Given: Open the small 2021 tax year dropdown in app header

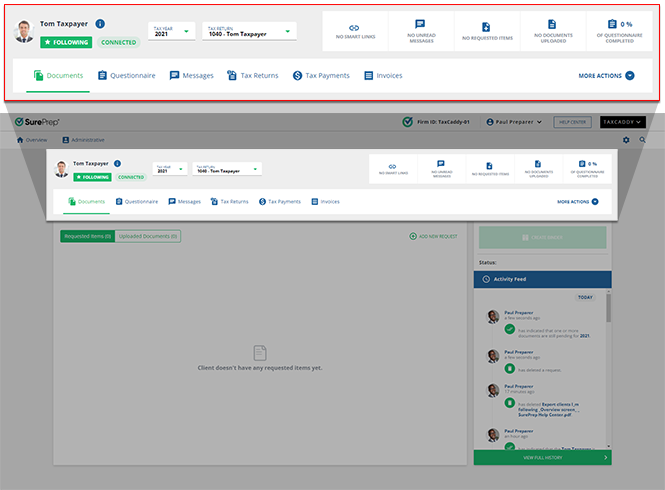Looking at the screenshot, I should [x=170, y=169].
